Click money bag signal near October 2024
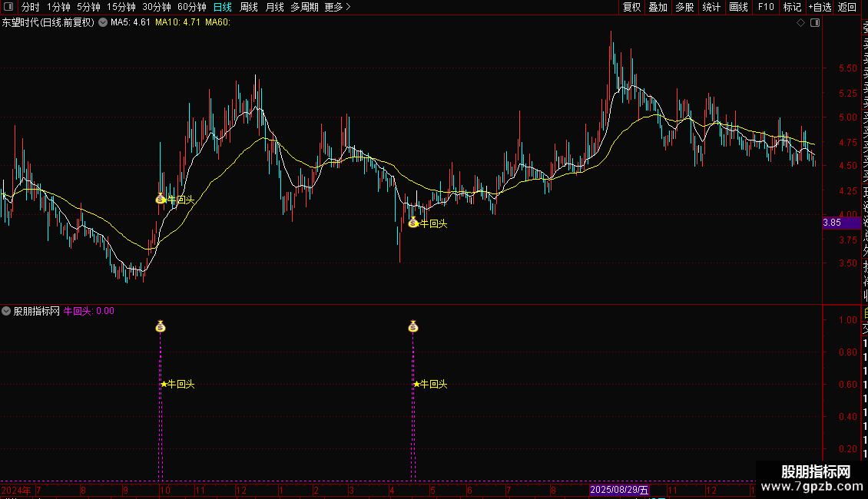The height and width of the screenshot is (499, 868). pos(161,199)
